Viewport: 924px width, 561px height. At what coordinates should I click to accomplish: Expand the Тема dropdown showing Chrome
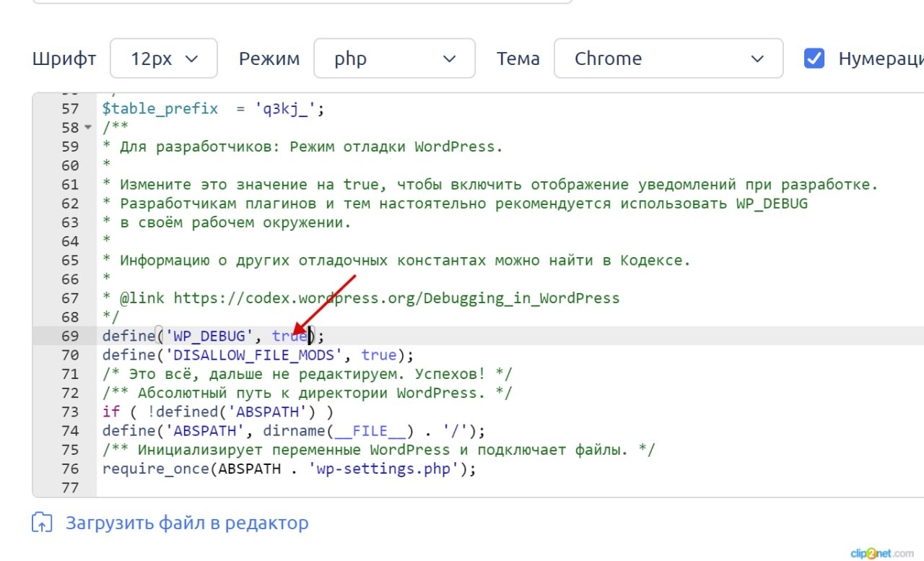(668, 58)
